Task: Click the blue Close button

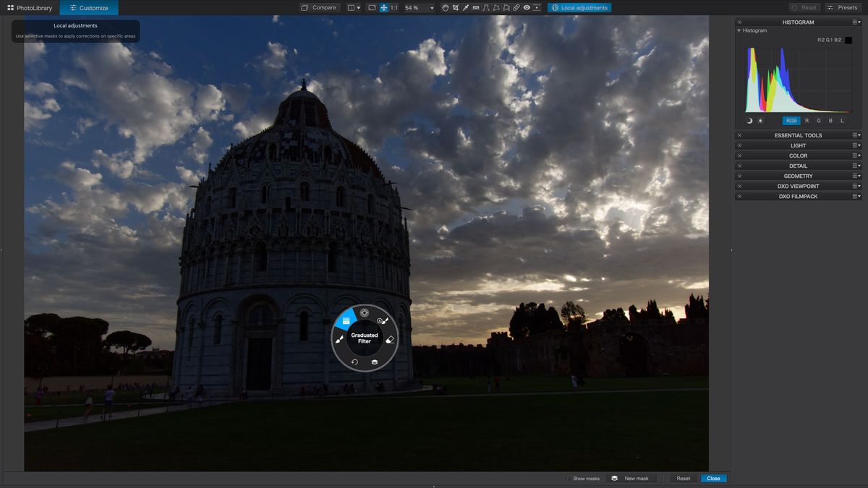Action: click(713, 479)
